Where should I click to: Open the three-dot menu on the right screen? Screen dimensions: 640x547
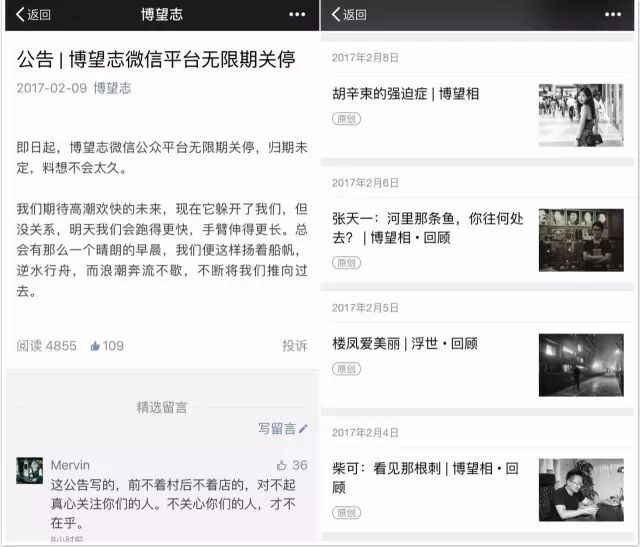[x=613, y=15]
